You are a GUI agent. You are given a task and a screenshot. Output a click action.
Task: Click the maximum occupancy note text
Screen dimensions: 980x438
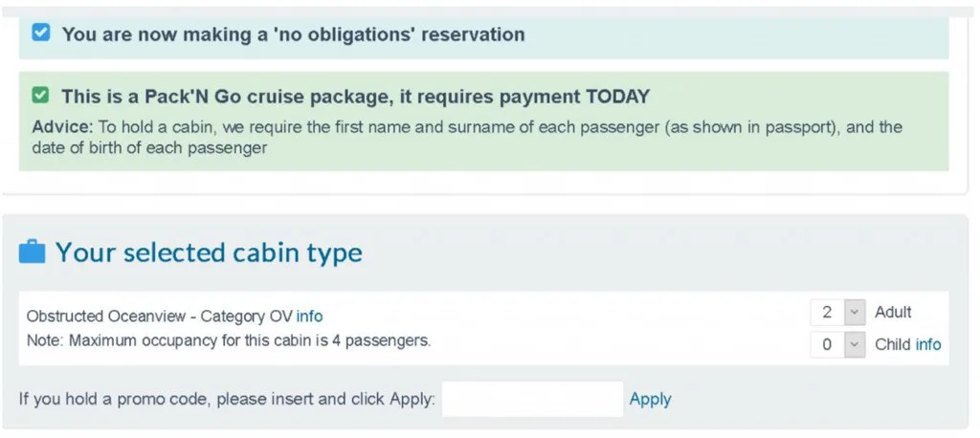click(x=228, y=339)
